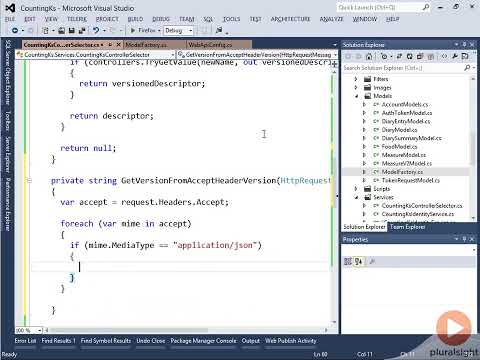The height and width of the screenshot is (360, 480).
Task: Expand the Images folder in Solution Explorer
Action: tap(356, 87)
